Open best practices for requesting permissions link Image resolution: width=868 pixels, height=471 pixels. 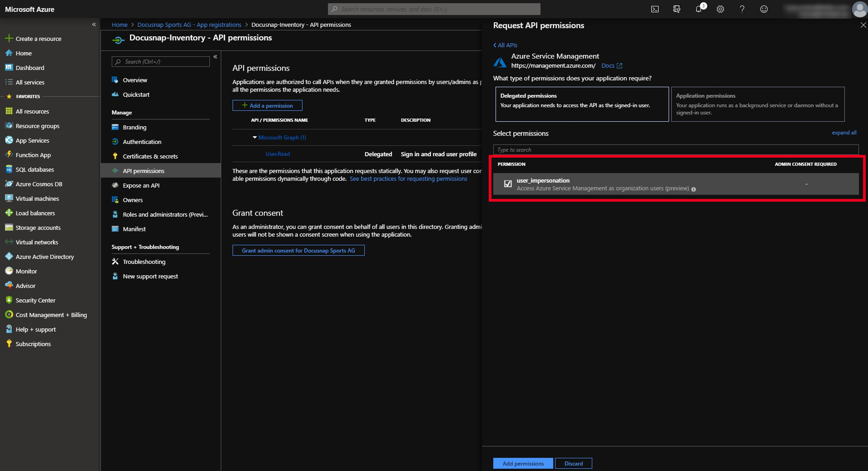(408, 179)
